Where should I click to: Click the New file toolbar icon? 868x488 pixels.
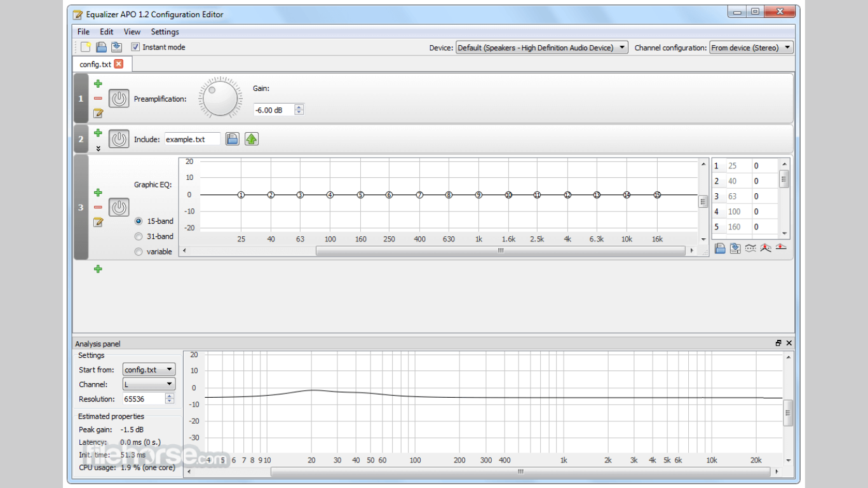tap(86, 47)
